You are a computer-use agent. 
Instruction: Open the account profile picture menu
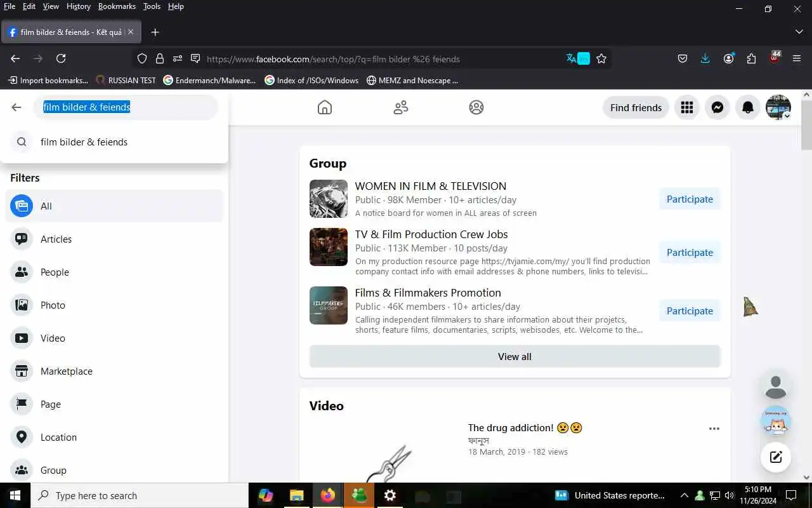tap(778, 107)
